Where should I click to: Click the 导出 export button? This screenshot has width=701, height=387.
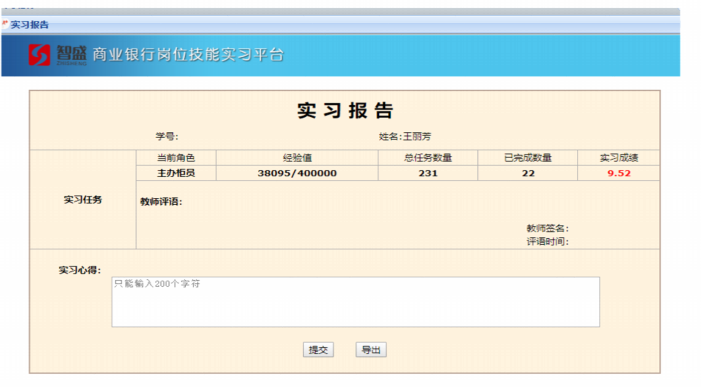(371, 349)
